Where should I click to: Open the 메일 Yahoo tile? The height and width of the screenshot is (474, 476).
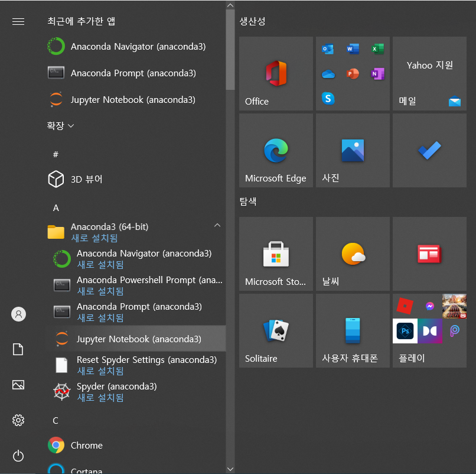(x=429, y=73)
